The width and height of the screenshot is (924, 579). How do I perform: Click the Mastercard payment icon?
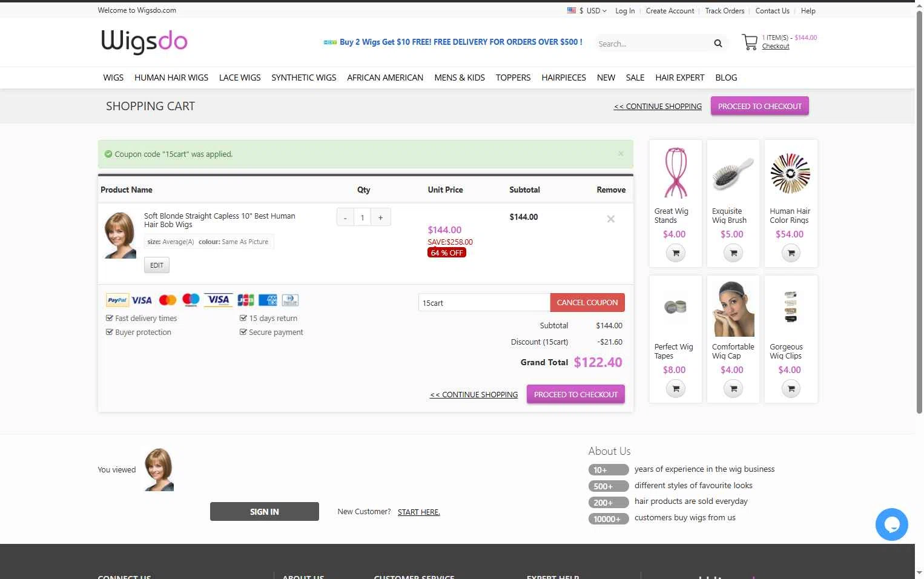(x=168, y=300)
